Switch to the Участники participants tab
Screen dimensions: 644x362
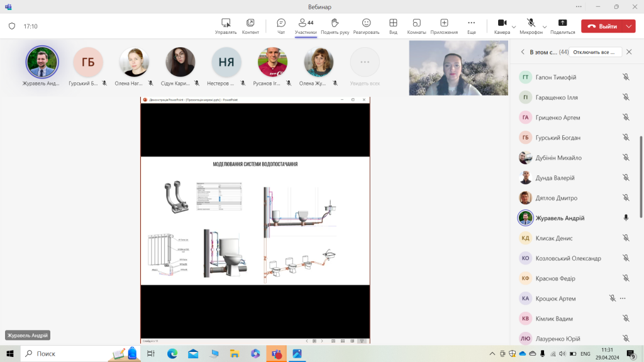coord(306,26)
